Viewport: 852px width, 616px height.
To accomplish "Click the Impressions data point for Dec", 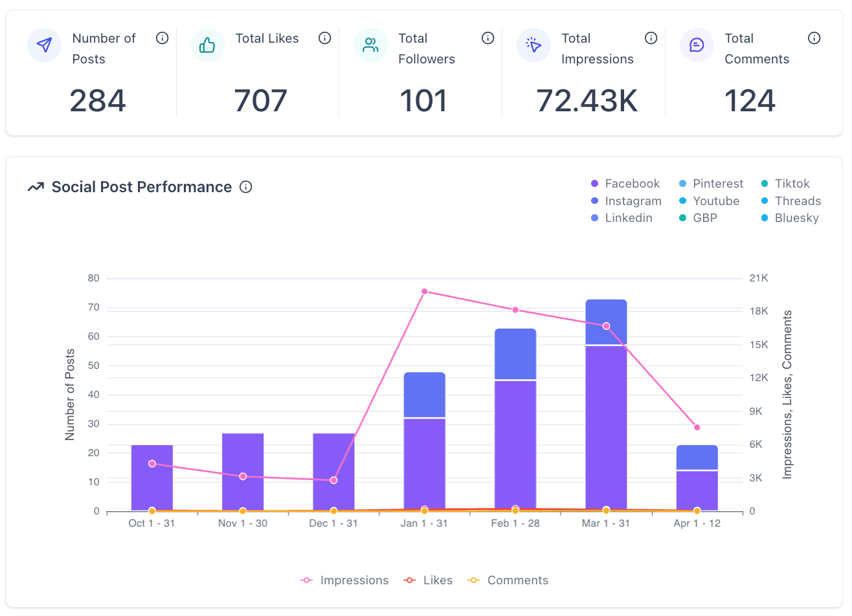I will click(x=333, y=480).
